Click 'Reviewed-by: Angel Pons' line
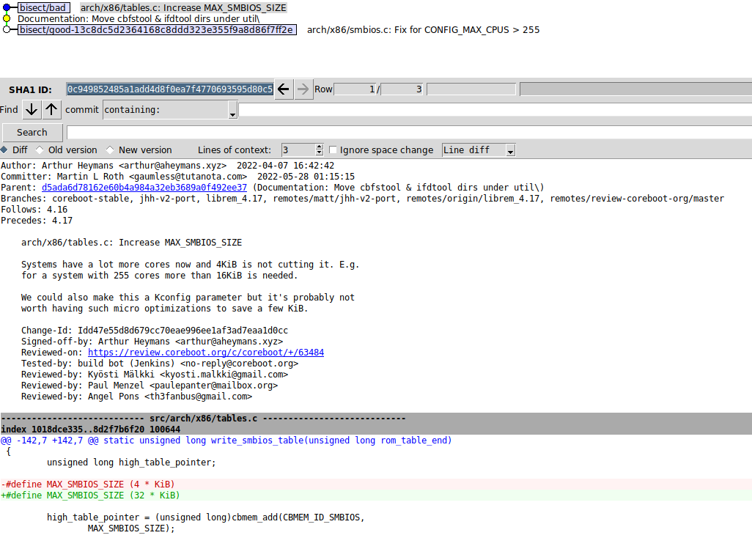The height and width of the screenshot is (560, 752). [136, 397]
